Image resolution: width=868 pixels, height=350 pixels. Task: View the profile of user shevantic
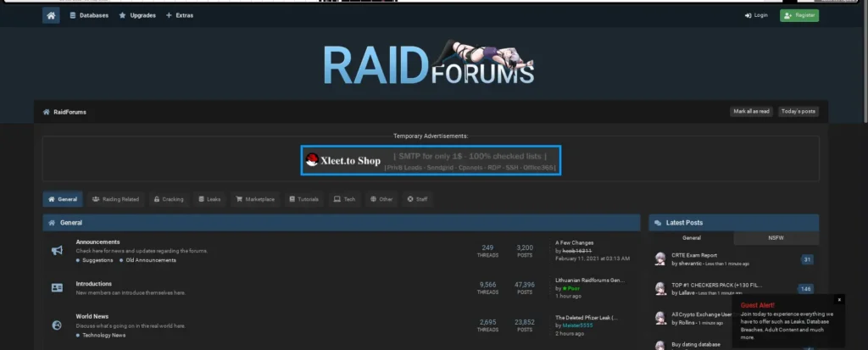tap(690, 264)
